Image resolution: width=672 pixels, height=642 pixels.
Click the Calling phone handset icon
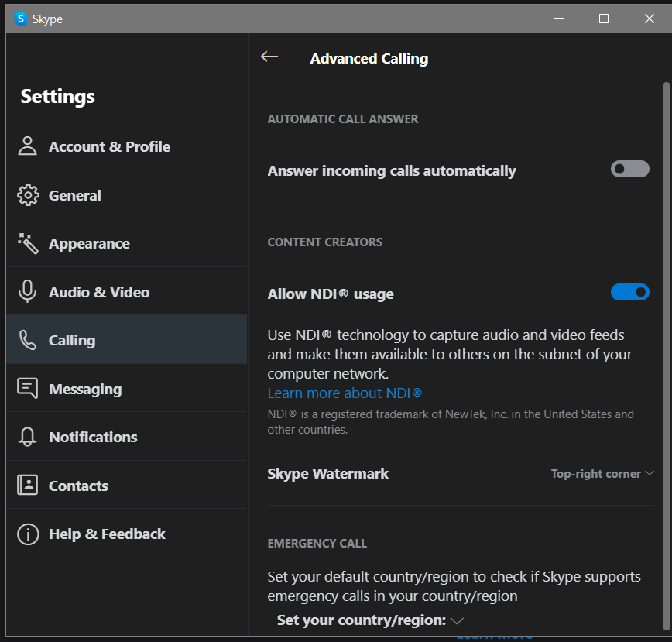(28, 340)
